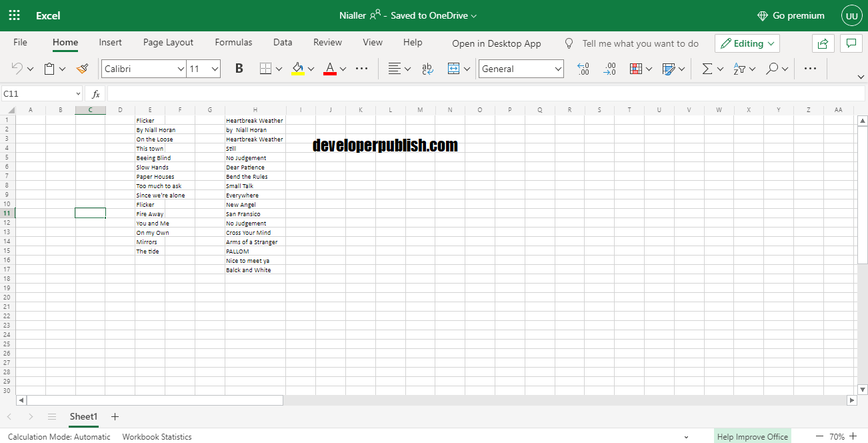
Task: Select the Format Painter tool
Action: click(x=82, y=68)
